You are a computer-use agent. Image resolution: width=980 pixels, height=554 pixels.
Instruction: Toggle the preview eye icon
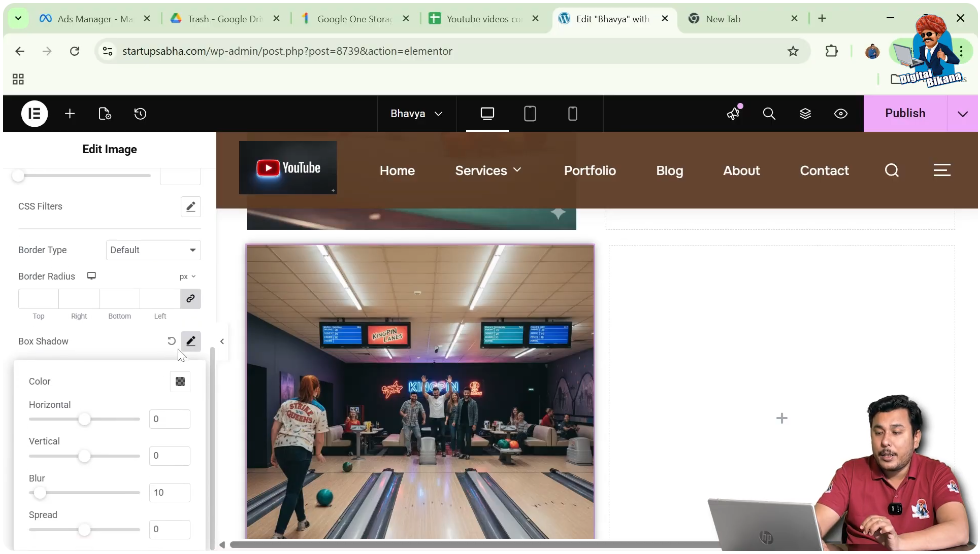[841, 114]
